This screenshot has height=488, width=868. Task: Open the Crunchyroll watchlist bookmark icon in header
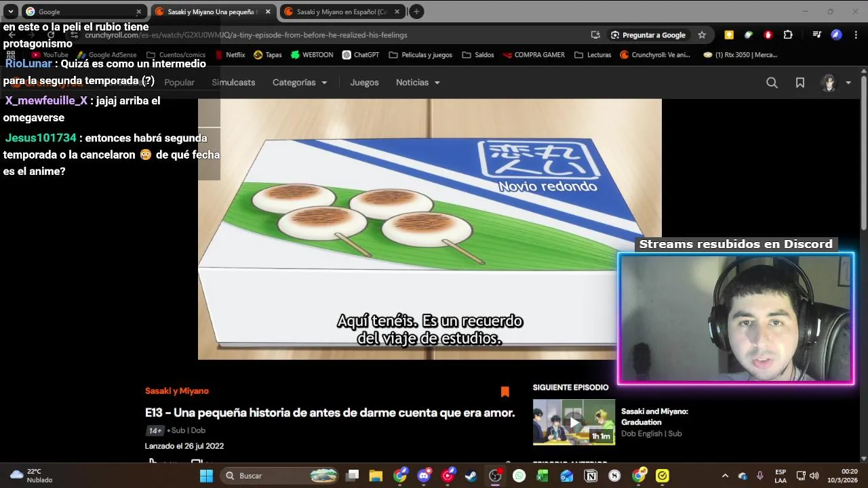point(800,83)
